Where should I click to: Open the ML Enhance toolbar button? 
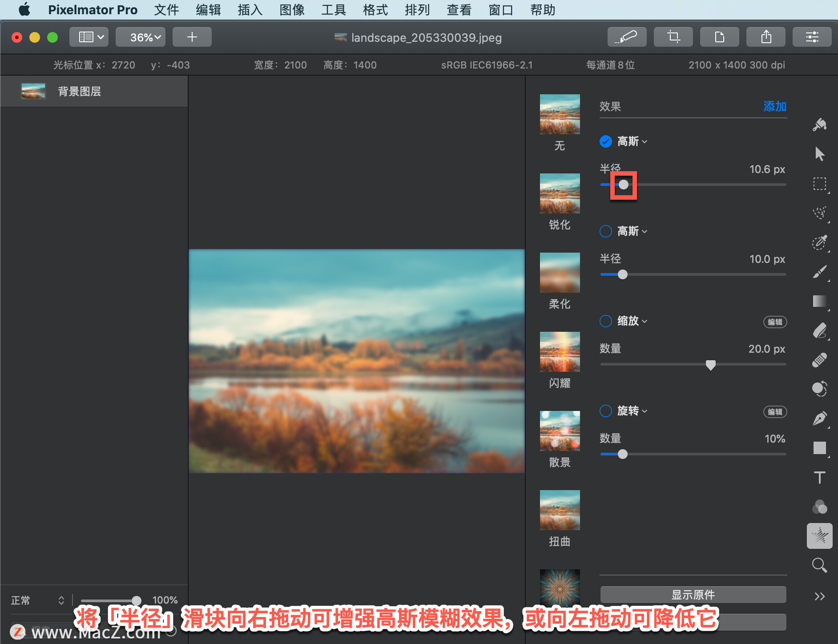click(627, 37)
